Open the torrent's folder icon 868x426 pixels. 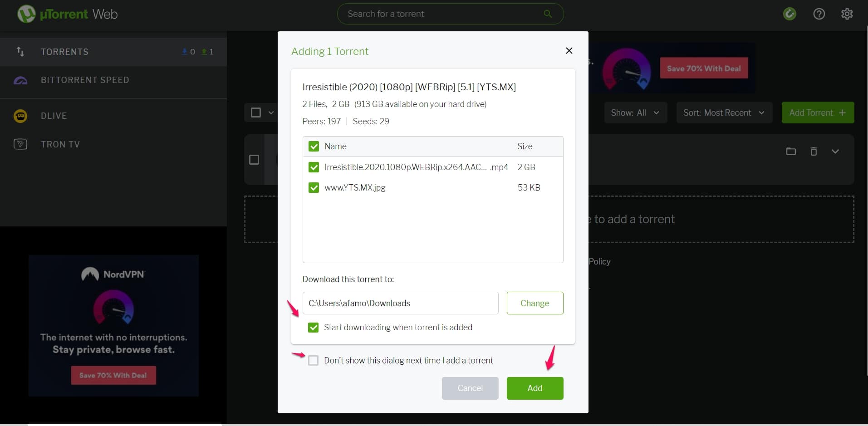[x=791, y=152]
